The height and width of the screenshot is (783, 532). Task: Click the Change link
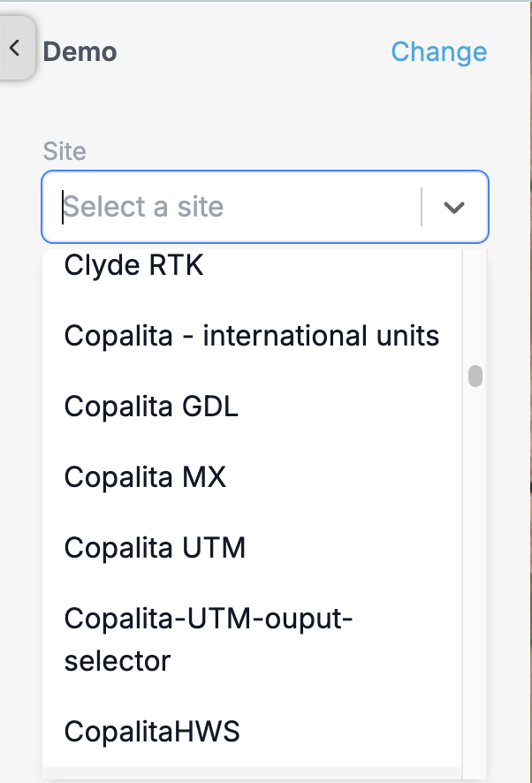(x=438, y=51)
